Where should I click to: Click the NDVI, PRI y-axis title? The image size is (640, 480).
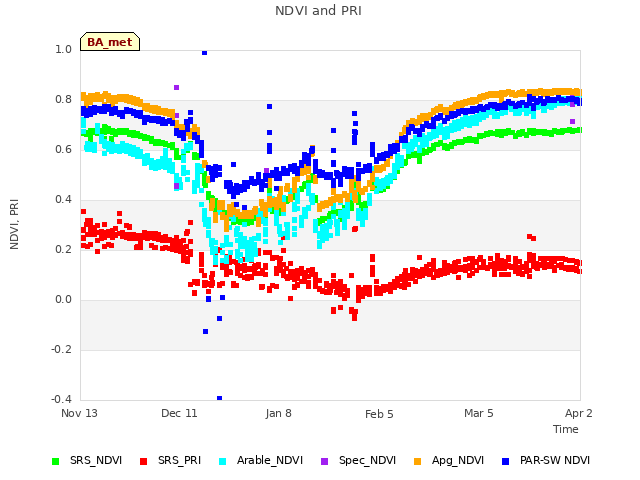point(14,224)
